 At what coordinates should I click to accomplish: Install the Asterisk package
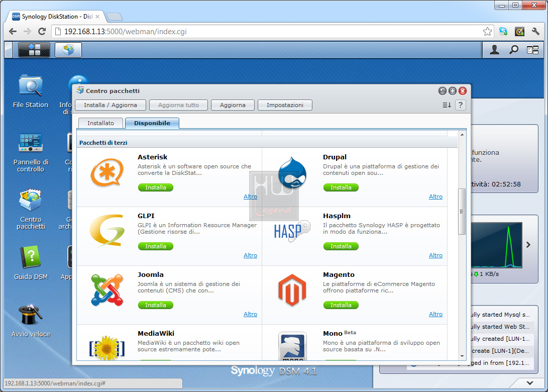[x=156, y=187]
